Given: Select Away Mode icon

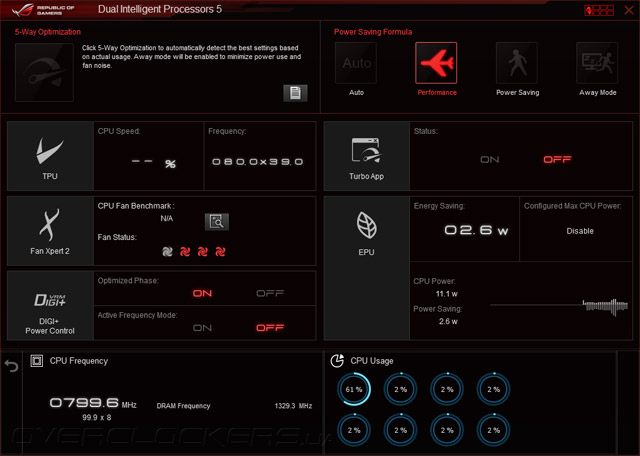Looking at the screenshot, I should point(597,63).
